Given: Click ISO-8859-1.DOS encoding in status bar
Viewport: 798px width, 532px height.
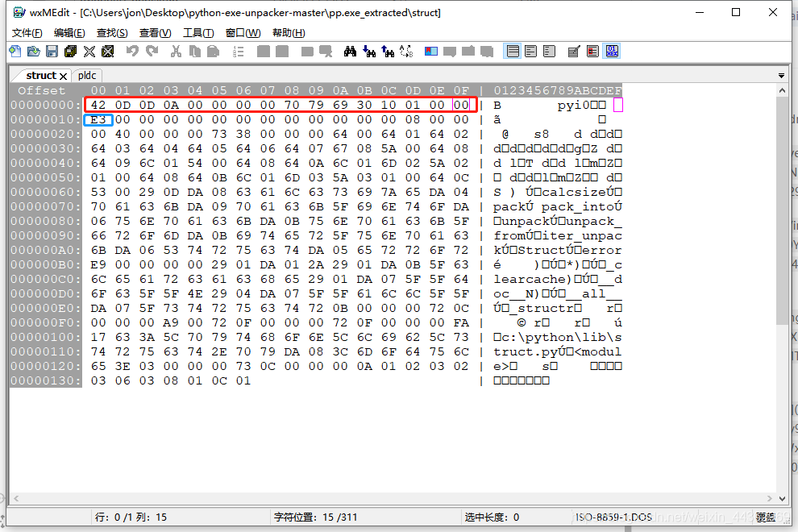Looking at the screenshot, I should click(613, 517).
